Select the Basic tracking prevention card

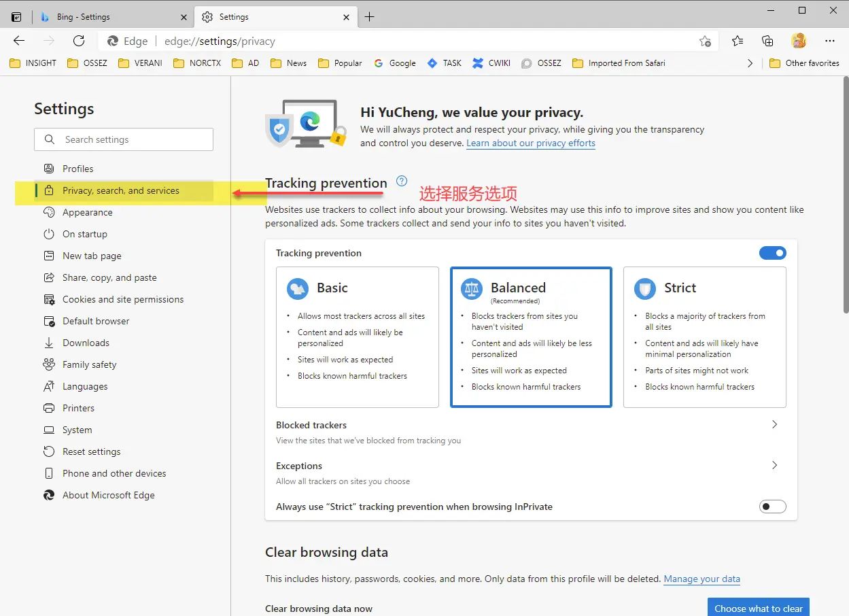(358, 337)
